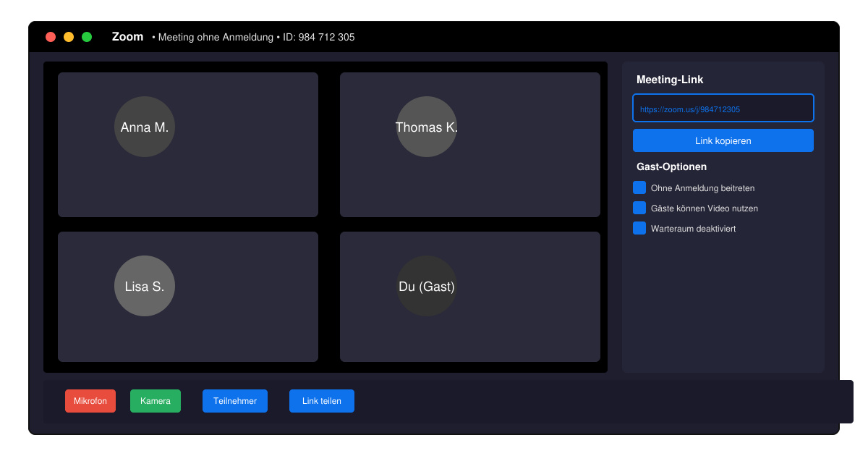Click the Zoom title text
The width and height of the screenshot is (868, 456).
[x=127, y=37]
